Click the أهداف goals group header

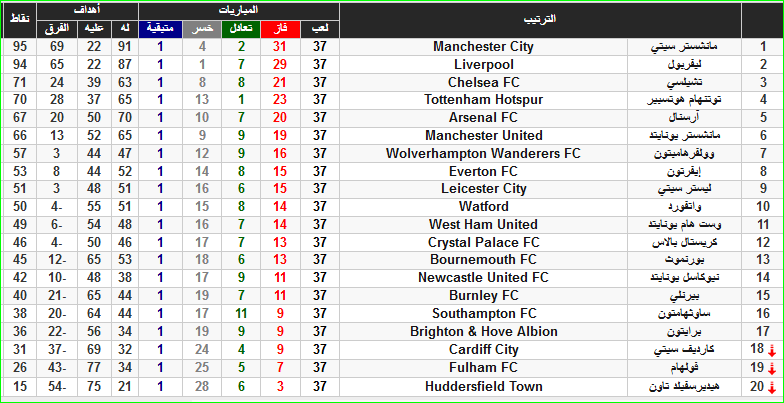coord(88,11)
